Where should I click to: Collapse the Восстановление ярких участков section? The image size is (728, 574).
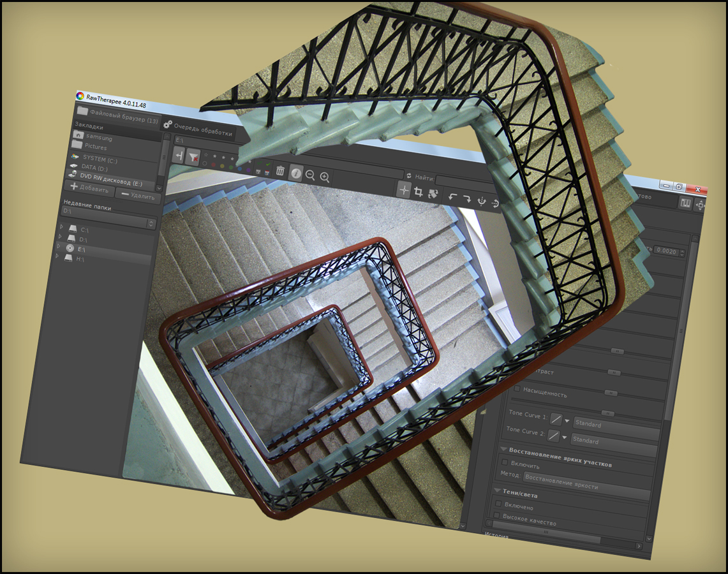[x=503, y=450]
